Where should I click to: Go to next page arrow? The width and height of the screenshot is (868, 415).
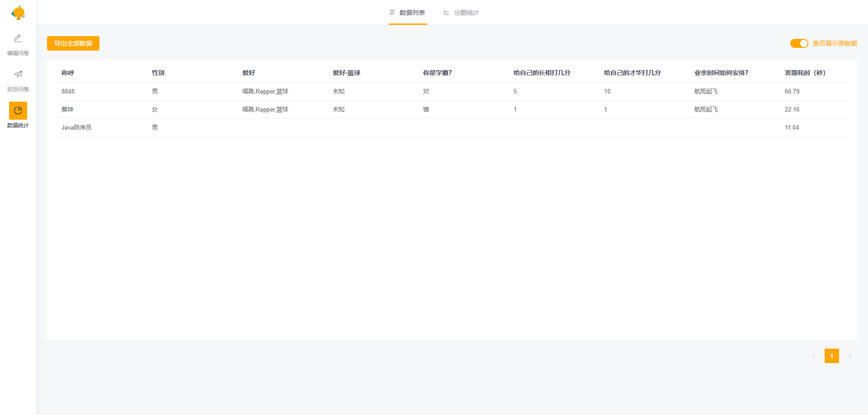pyautogui.click(x=850, y=356)
